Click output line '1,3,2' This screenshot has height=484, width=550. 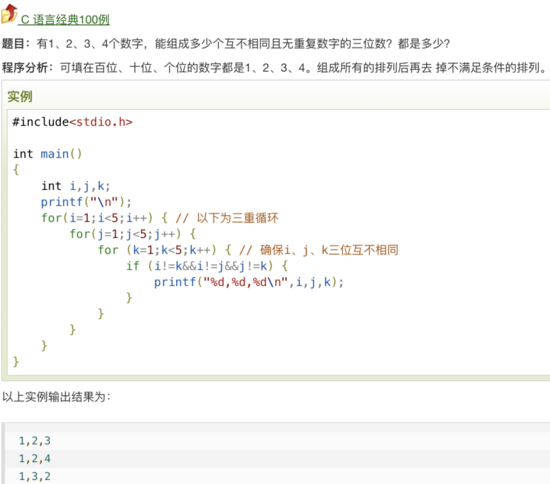point(35,476)
